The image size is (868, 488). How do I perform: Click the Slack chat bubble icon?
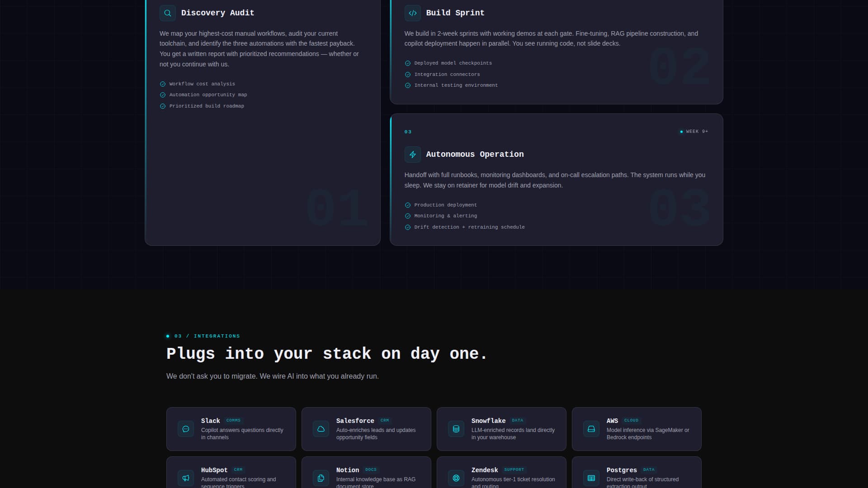tap(186, 429)
